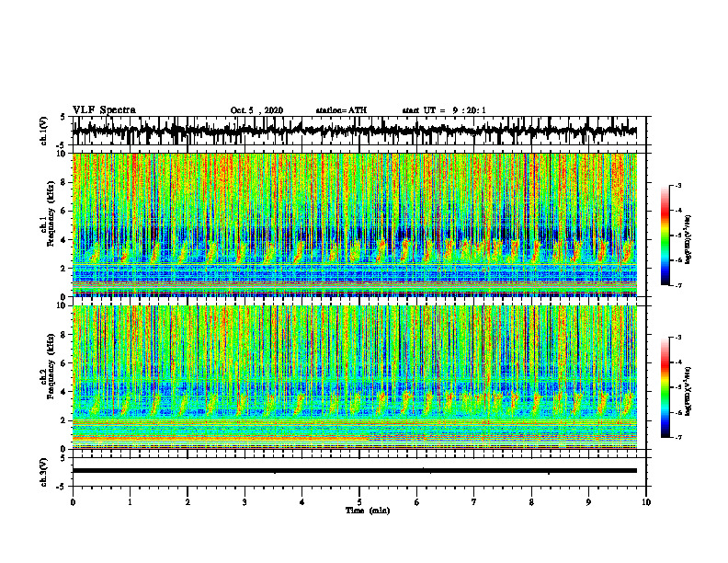The image size is (728, 563).
Task: Click time axis tick label "4"
Action: 302,502
